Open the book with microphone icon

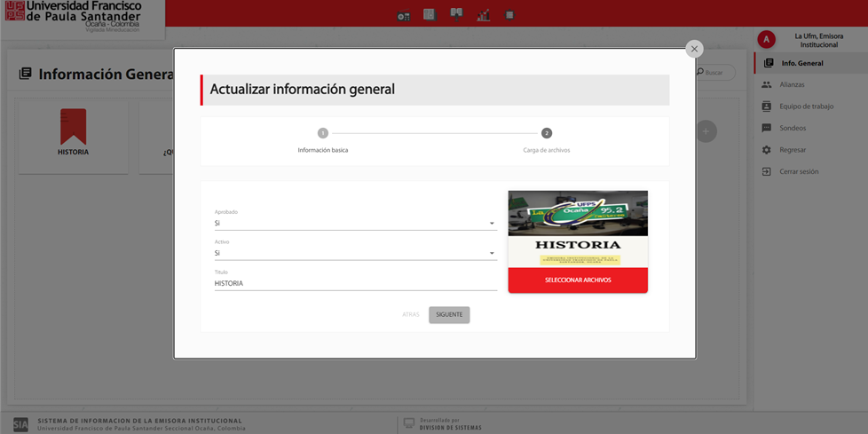point(456,14)
